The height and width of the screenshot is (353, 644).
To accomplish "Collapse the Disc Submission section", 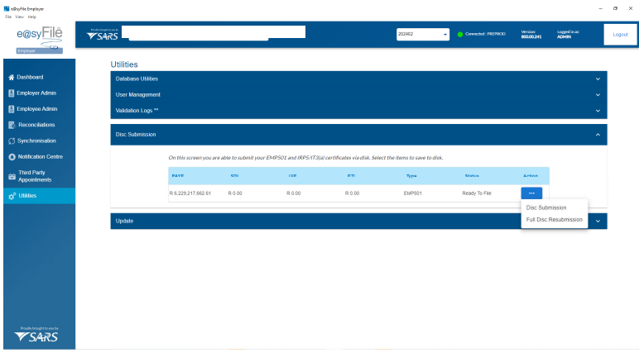I will (x=598, y=134).
